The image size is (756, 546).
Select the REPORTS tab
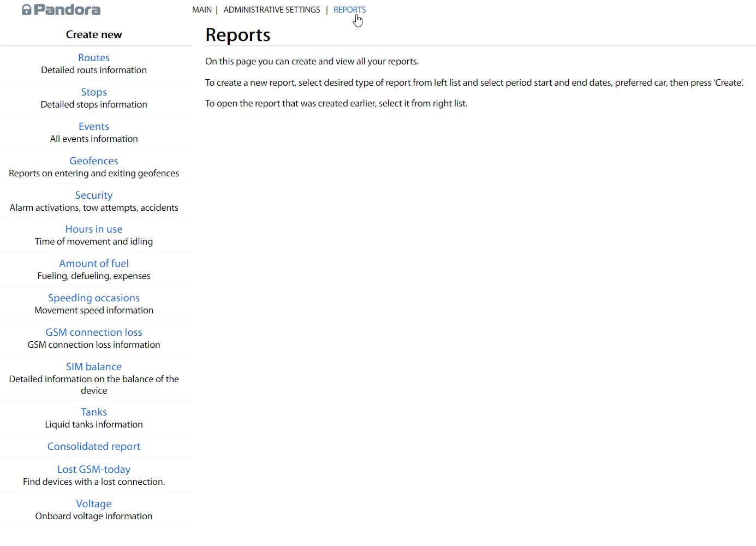[x=349, y=10]
